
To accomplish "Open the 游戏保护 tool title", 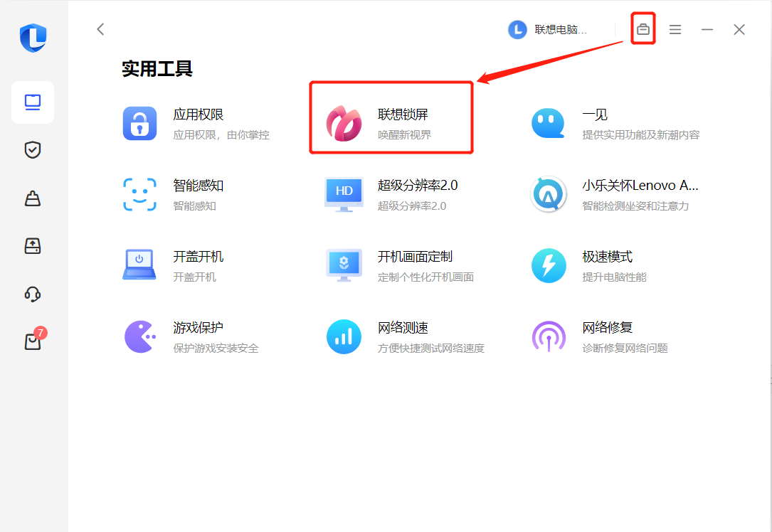I will pos(199,328).
